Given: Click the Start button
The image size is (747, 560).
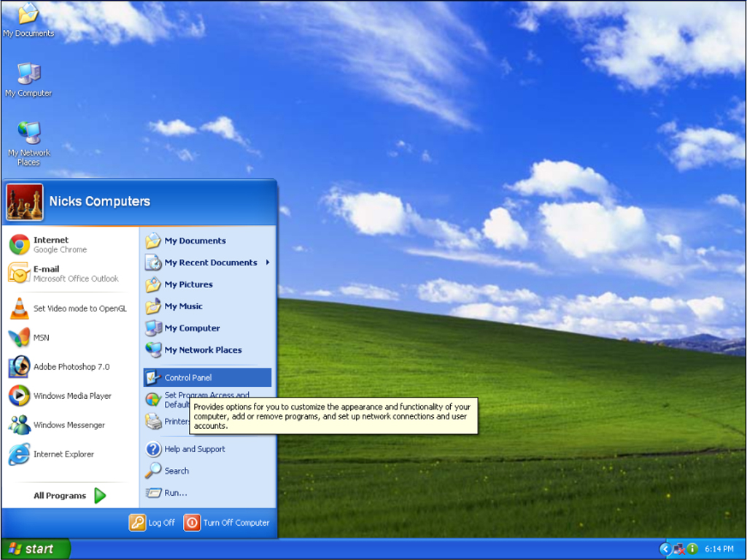Looking at the screenshot, I should 31,549.
